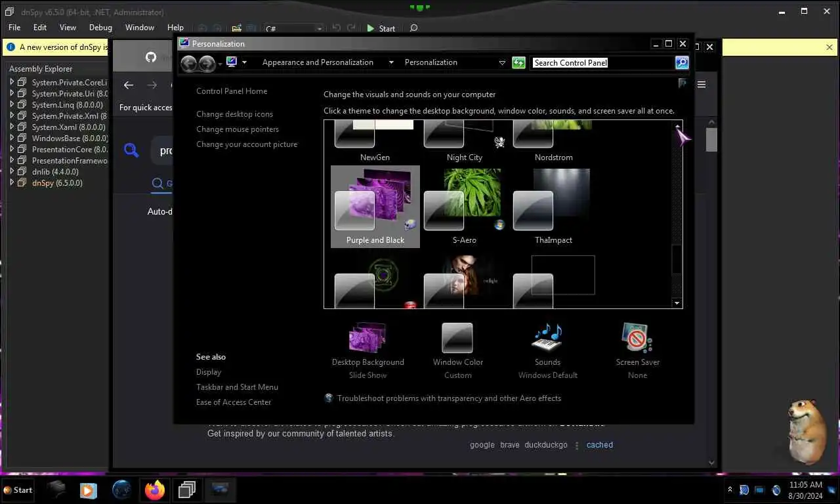
Task: Expand WindowsBase assembly node
Action: [12, 138]
